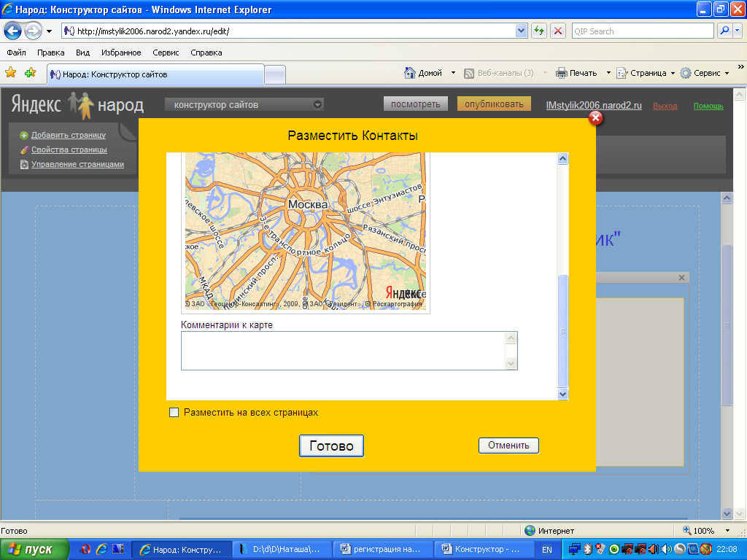
Task: Click Добавить страницу link
Action: click(69, 135)
